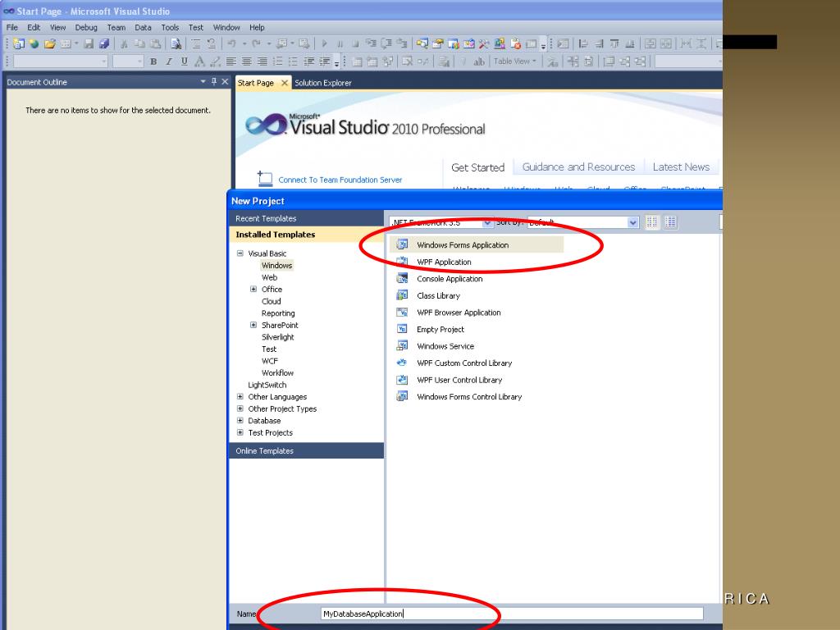Open the Guidance and Resources tab
The width and height of the screenshot is (840, 630).
coord(578,167)
